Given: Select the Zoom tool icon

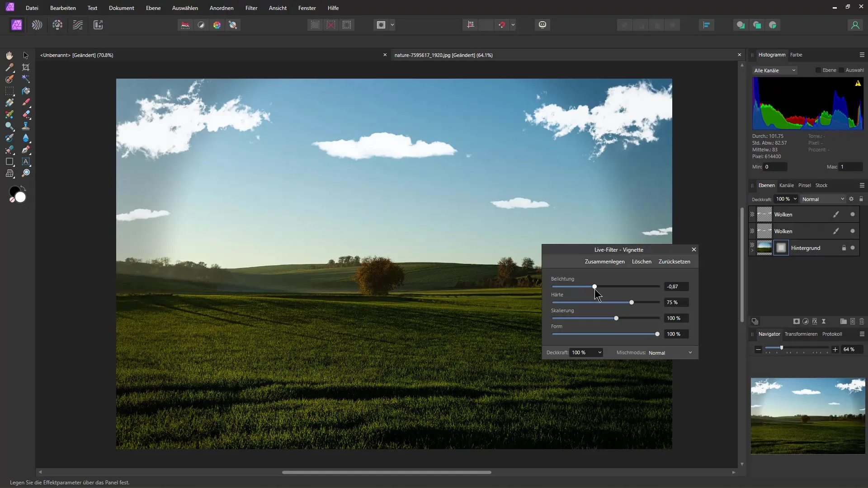Looking at the screenshot, I should coord(26,173).
